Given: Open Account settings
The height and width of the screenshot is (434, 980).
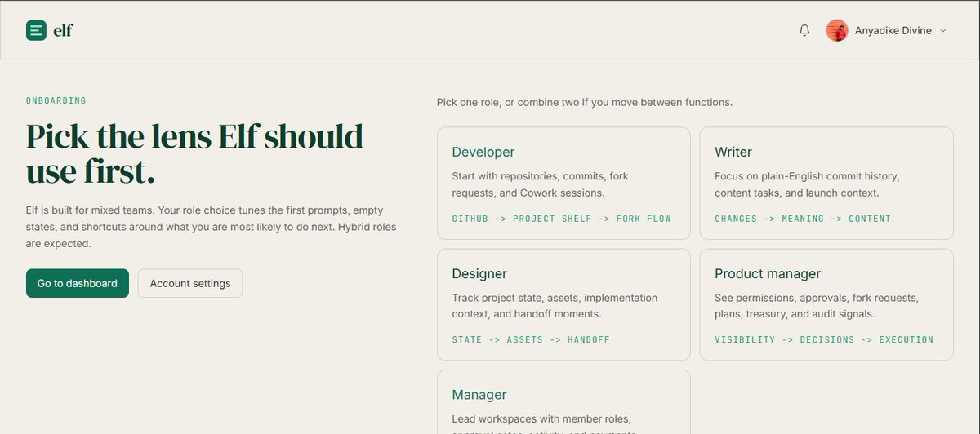Looking at the screenshot, I should coord(190,283).
